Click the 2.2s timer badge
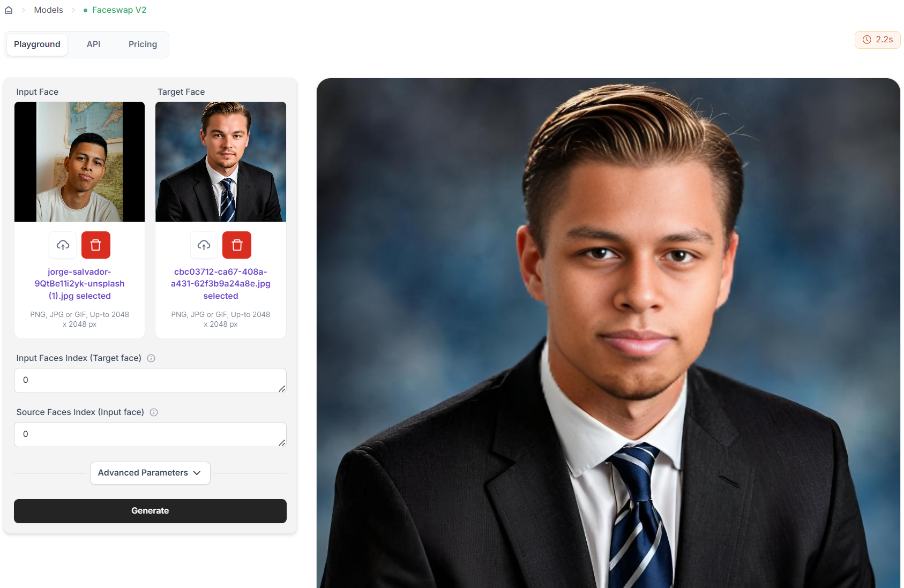 [878, 40]
